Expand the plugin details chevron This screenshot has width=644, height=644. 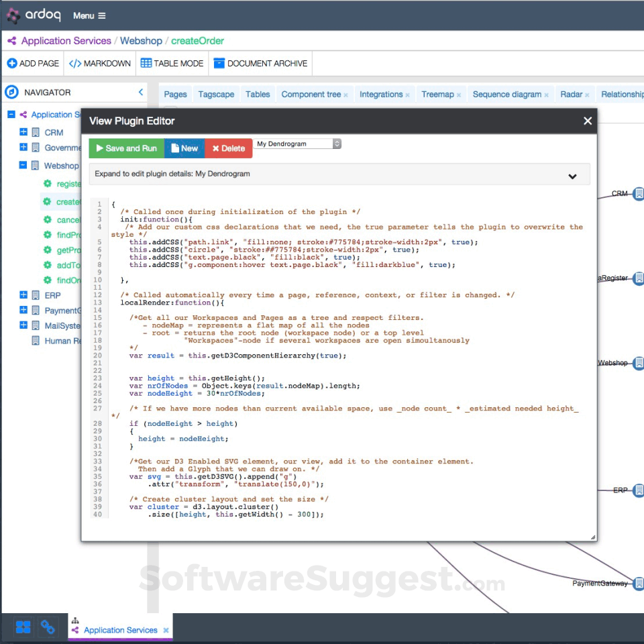point(572,176)
